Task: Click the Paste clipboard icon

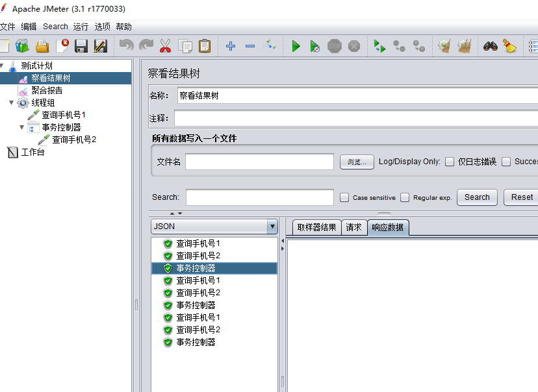Action: tap(205, 46)
